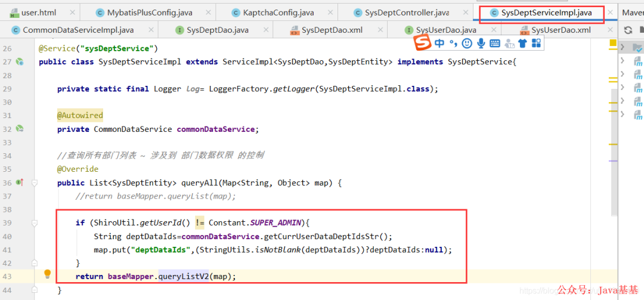The image size is (644, 300).
Task: Click the Sogou S logo on IME bar
Action: [423, 43]
